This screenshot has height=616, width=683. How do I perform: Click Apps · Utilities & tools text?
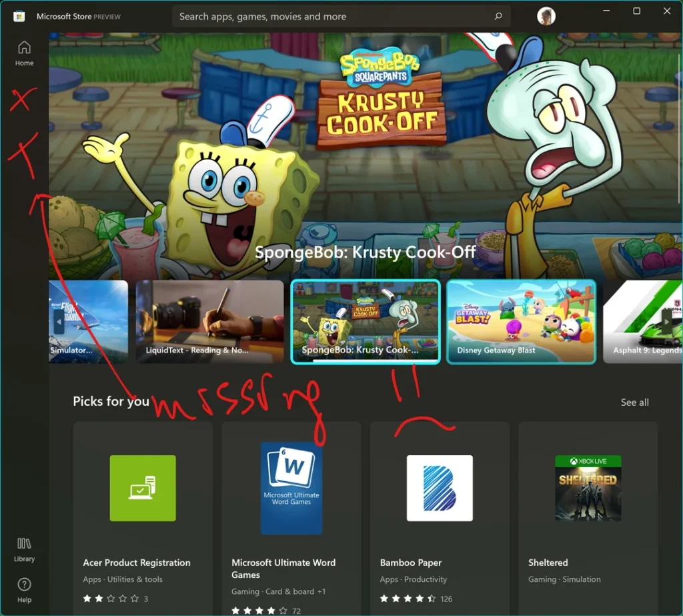[123, 579]
